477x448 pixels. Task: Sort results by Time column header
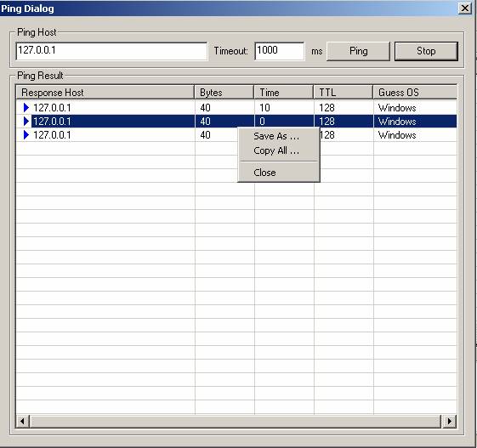284,92
